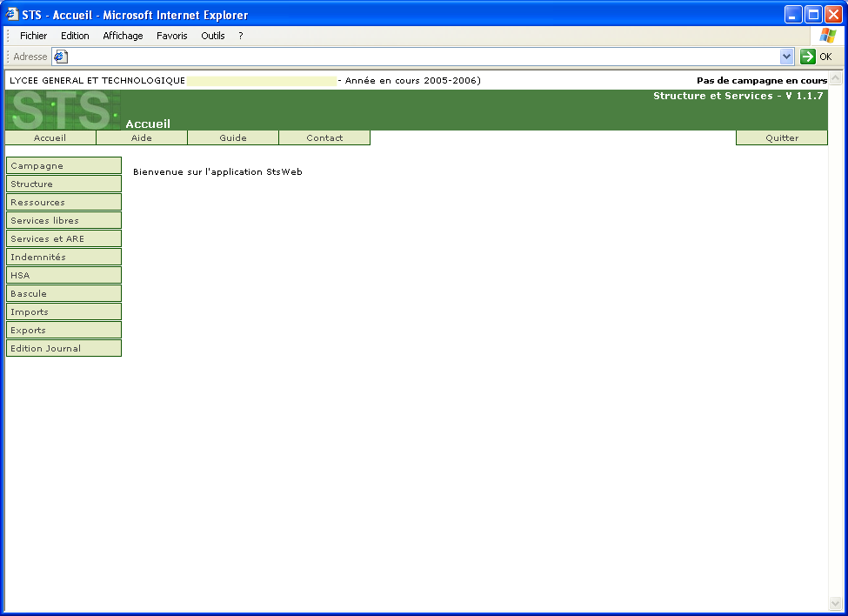This screenshot has width=848, height=616.
Task: Maximize the Internet Explorer window
Action: click(x=813, y=15)
